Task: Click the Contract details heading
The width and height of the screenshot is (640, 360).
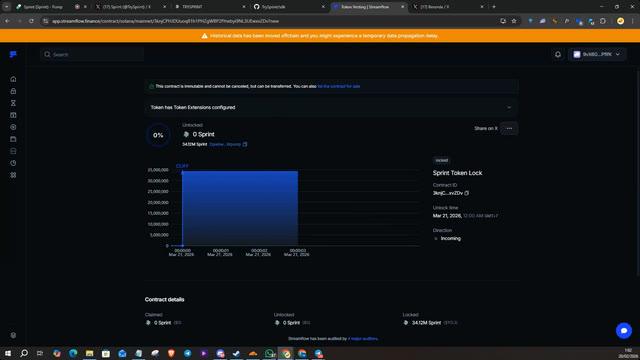Action: pyautogui.click(x=164, y=299)
